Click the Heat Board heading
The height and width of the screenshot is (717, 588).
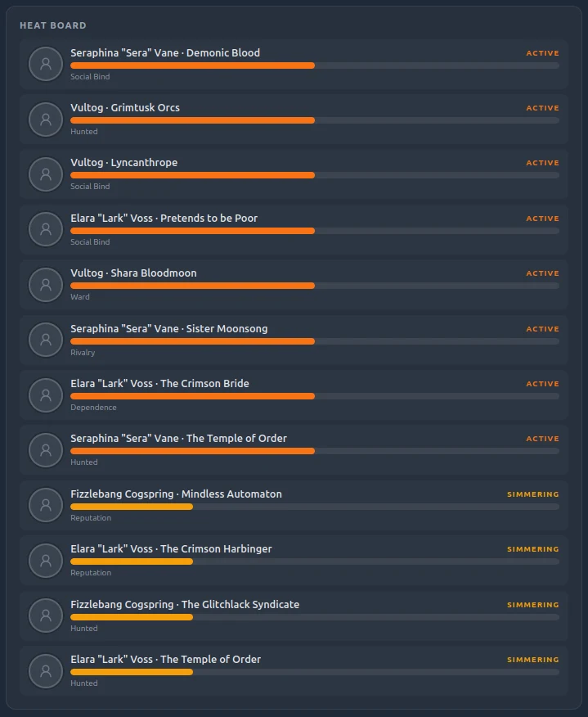click(x=53, y=25)
